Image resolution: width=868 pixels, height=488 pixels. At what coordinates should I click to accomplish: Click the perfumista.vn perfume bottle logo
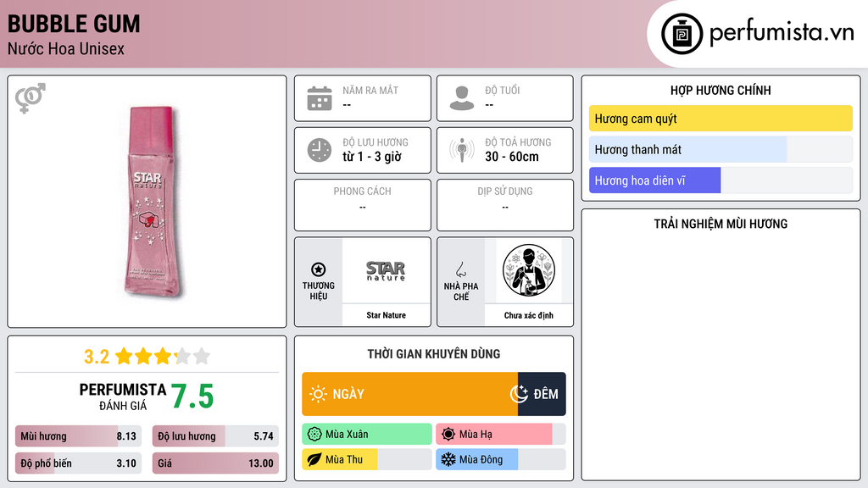point(682,34)
